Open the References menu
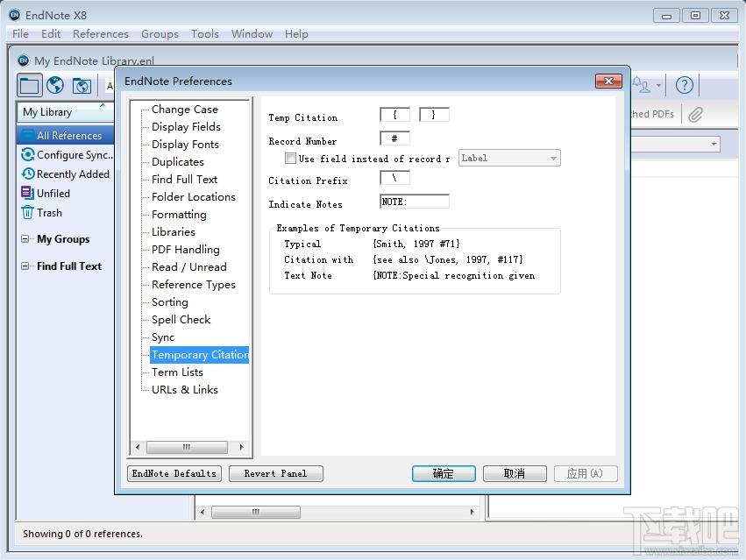The image size is (746, 560). coord(101,34)
